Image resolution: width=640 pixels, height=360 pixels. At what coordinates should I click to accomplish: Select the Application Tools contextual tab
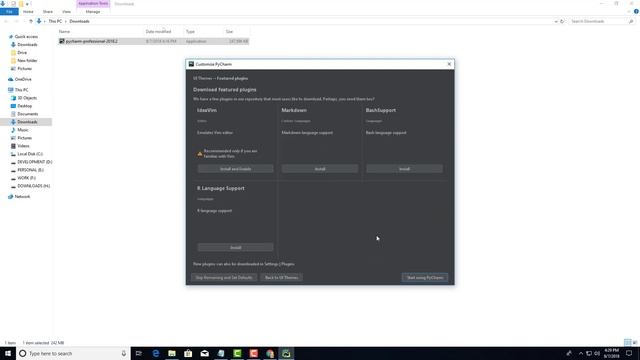click(93, 4)
